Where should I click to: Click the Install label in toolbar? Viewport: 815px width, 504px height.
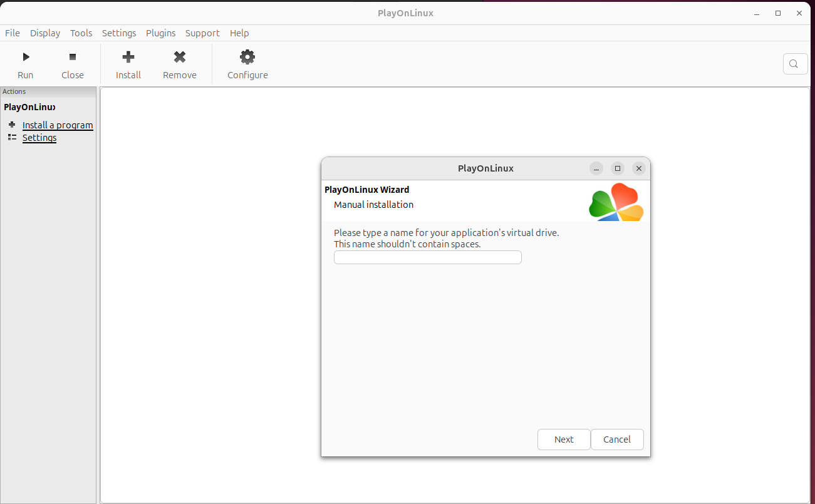128,75
